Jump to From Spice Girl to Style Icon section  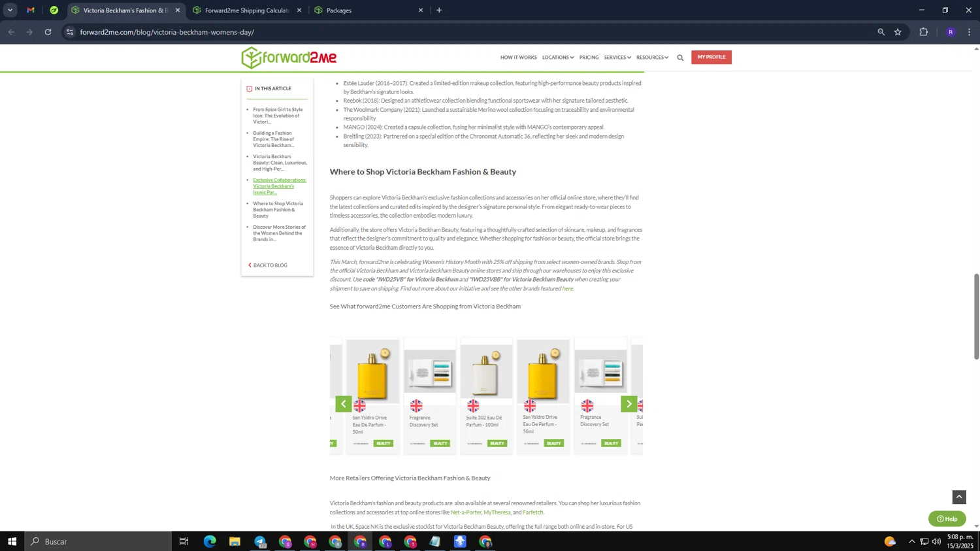tap(278, 116)
